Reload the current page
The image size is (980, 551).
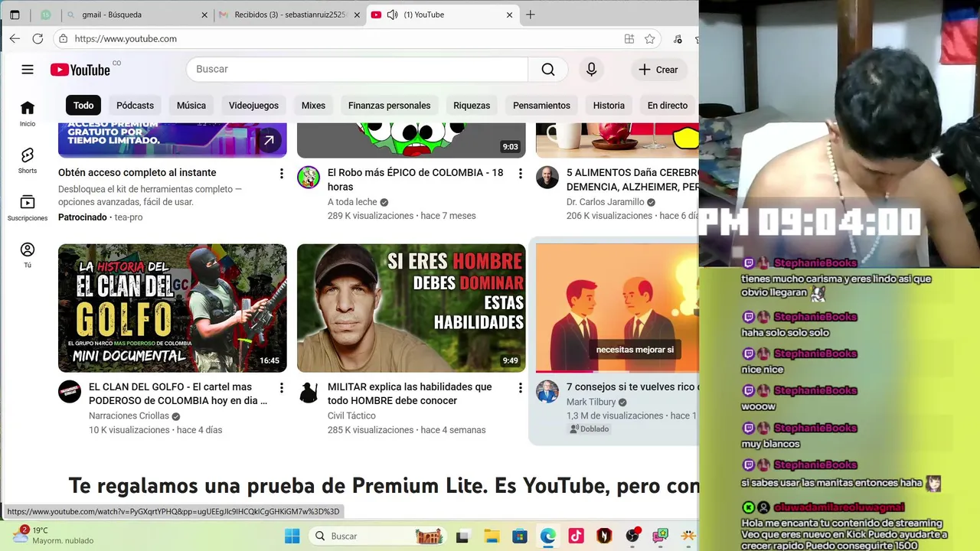click(38, 38)
